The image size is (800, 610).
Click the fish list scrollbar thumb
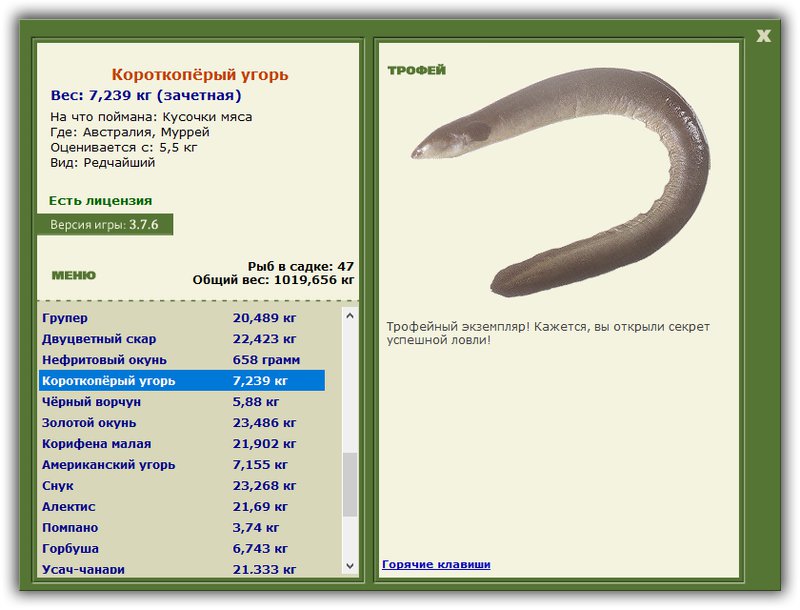coord(350,485)
